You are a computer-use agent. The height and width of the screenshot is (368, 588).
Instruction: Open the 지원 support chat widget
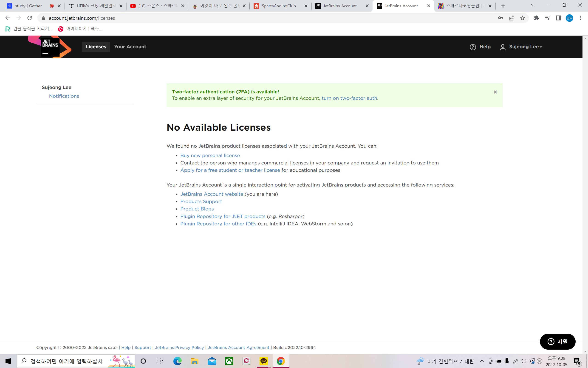[x=558, y=342]
